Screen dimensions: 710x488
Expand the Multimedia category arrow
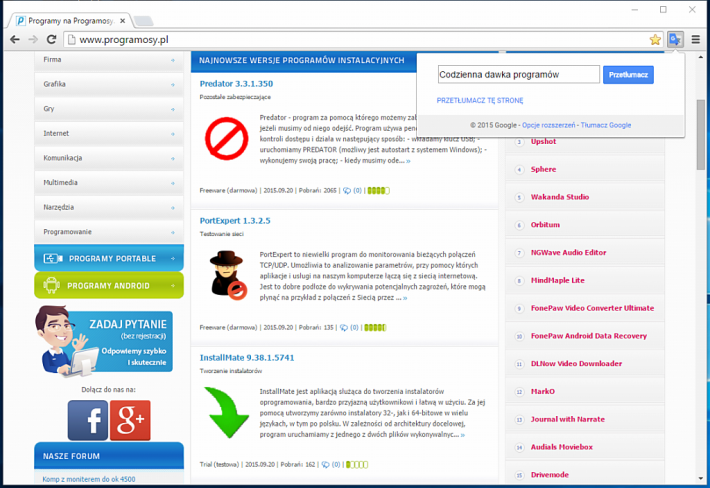pos(173,183)
